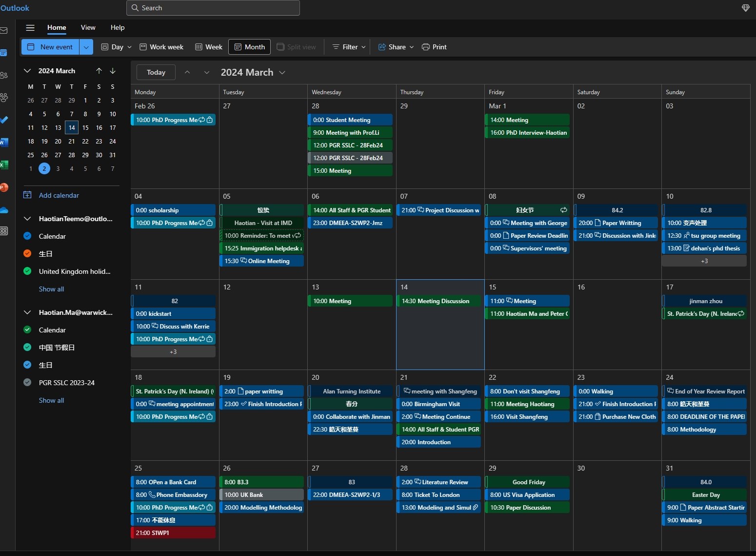Viewport: 756px width, 556px height.
Task: Expand the Filter dropdown
Action: coord(349,47)
